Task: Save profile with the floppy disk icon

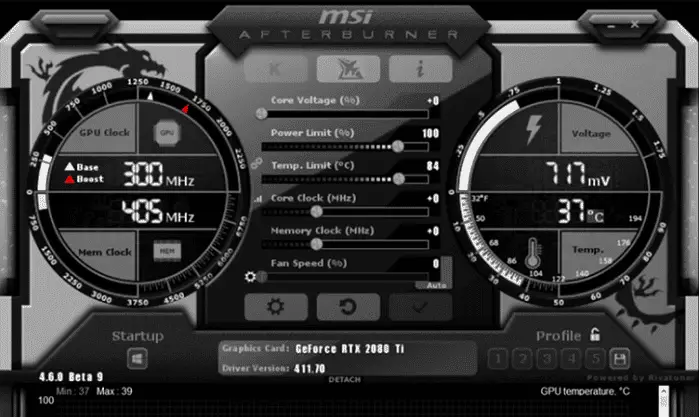Action: 620,359
